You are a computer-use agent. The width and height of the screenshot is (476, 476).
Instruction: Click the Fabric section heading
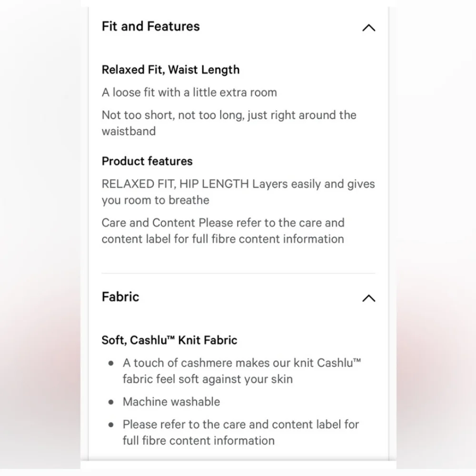[x=120, y=297]
